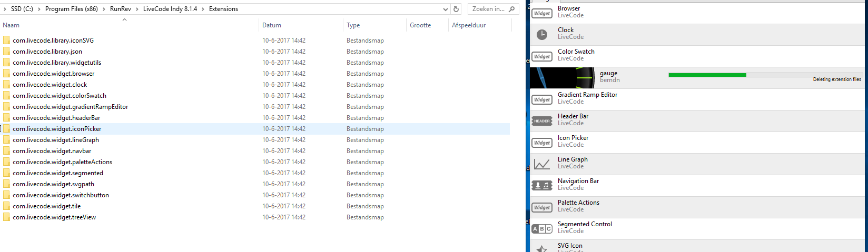
Task: Refresh the Extensions folder view
Action: click(x=457, y=9)
